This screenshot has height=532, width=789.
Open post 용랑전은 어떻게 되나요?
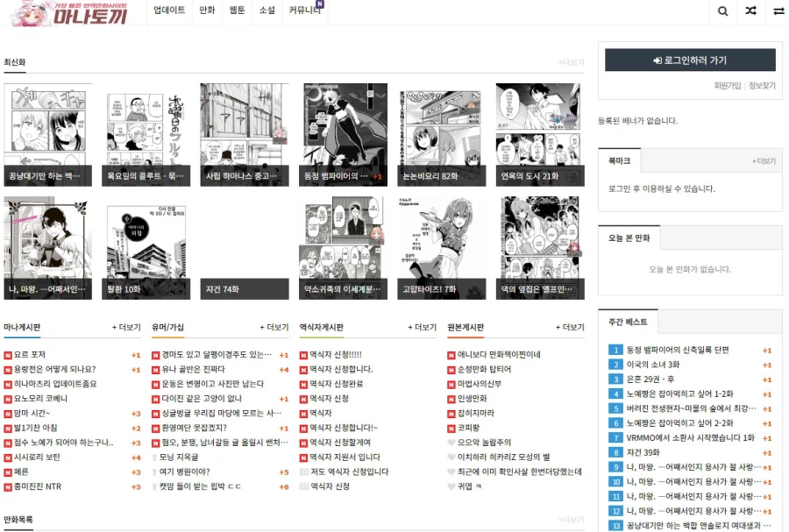tap(55, 370)
